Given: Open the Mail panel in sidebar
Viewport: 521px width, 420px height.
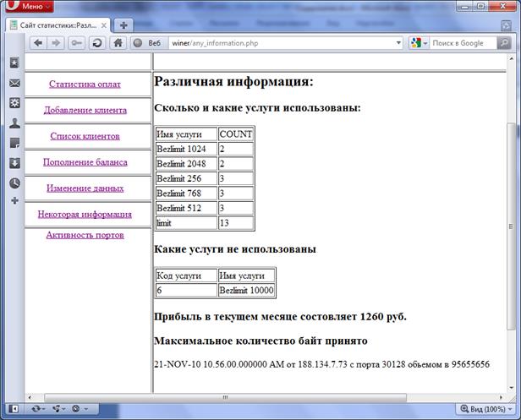Looking at the screenshot, I should tap(14, 83).
